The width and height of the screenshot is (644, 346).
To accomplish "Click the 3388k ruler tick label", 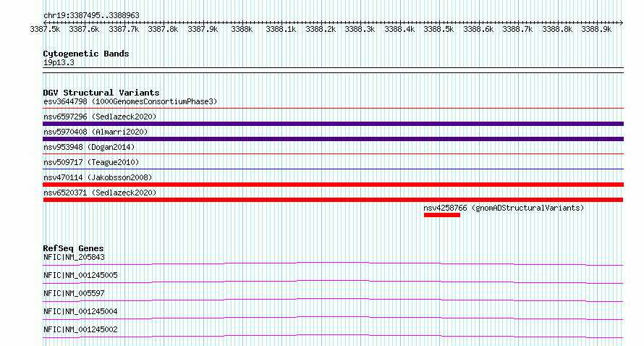I will tap(242, 29).
